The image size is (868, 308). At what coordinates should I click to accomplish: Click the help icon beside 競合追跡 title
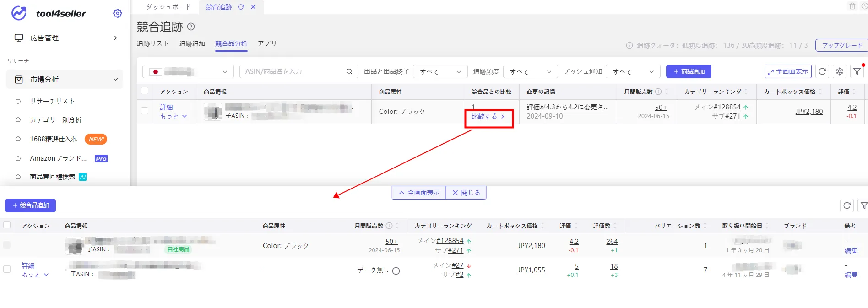pos(191,27)
